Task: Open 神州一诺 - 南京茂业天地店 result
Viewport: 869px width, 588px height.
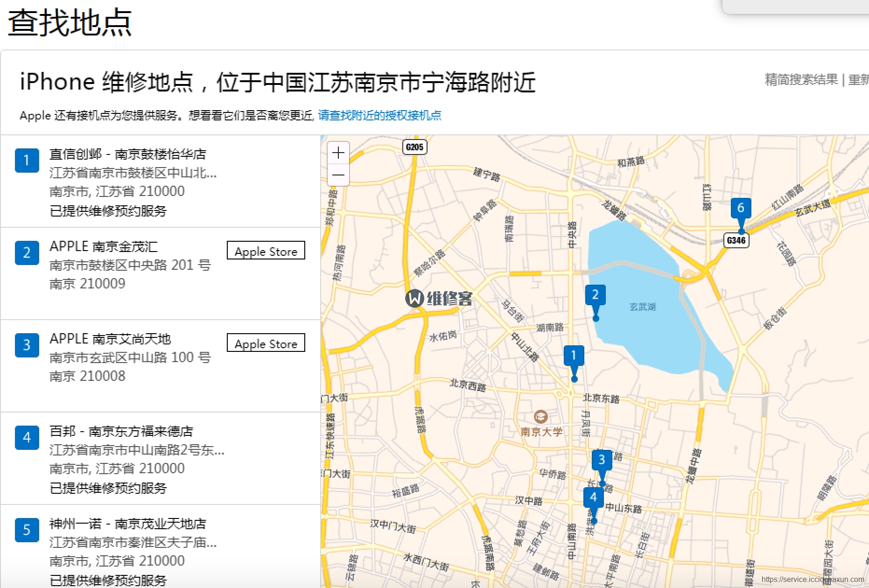Action: click(x=128, y=524)
